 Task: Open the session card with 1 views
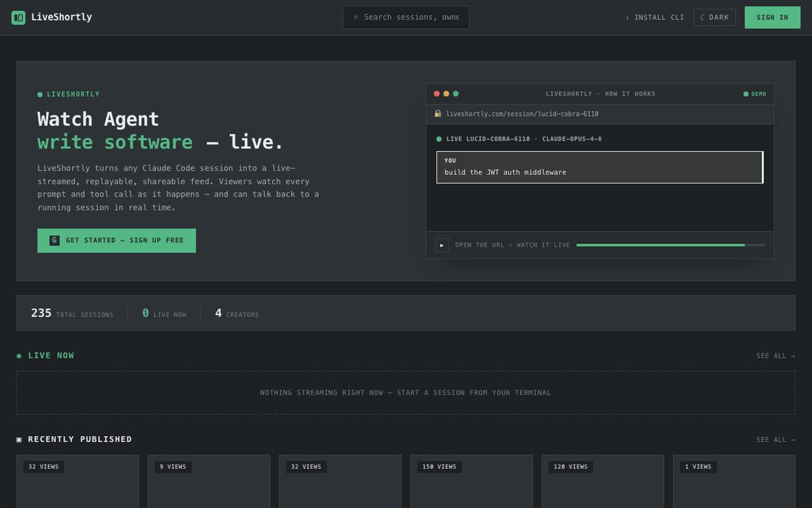pyautogui.click(x=734, y=481)
